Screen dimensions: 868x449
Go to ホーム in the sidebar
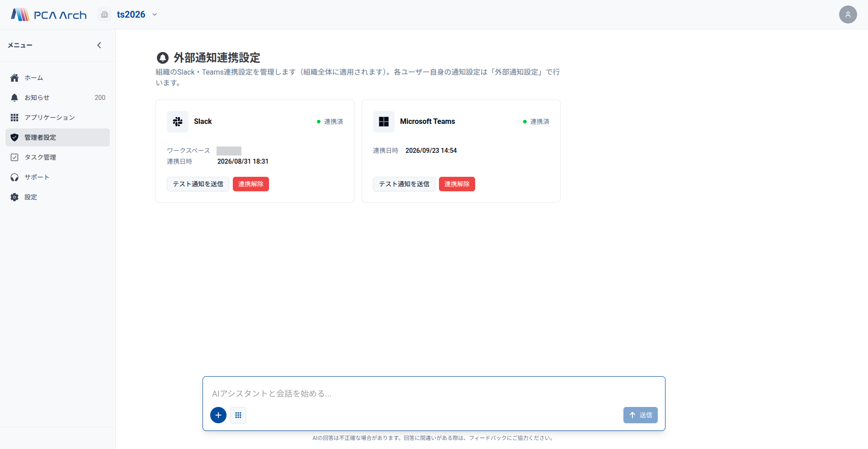pos(57,78)
